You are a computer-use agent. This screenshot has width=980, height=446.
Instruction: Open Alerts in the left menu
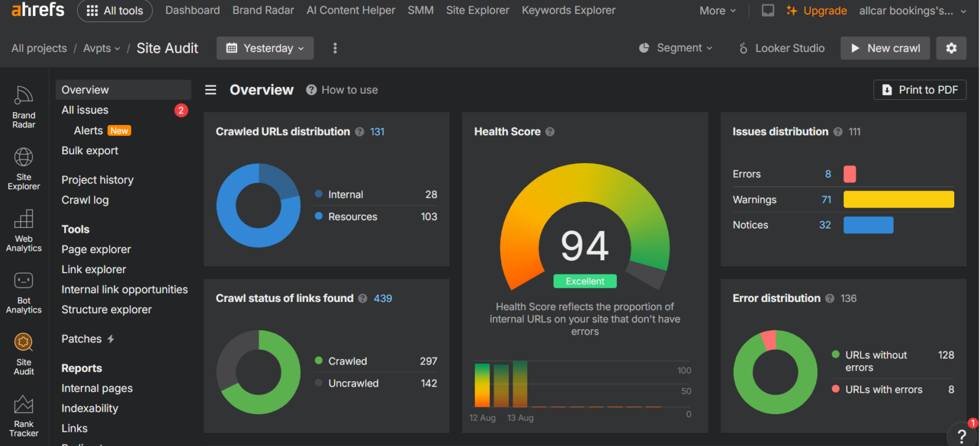tap(88, 130)
